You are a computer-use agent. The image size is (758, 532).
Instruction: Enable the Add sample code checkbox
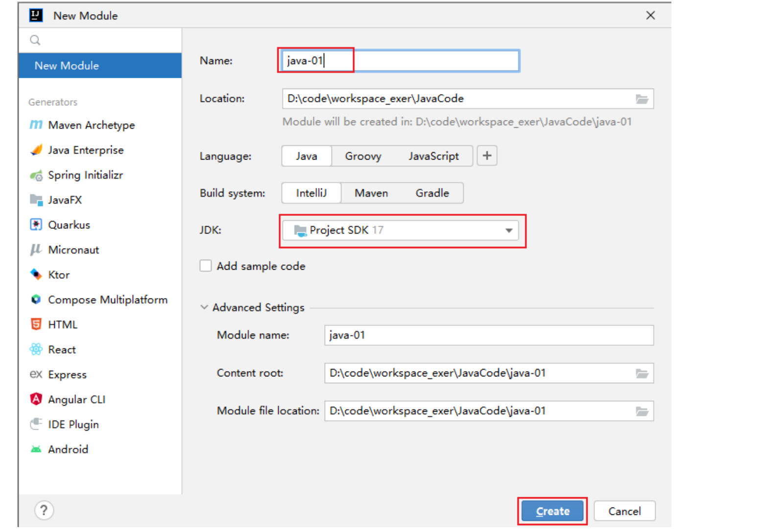tap(206, 266)
